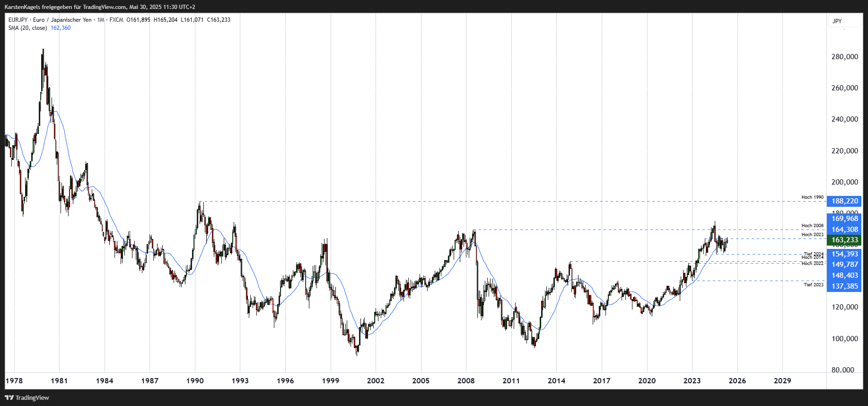868x406 pixels.
Task: Select the SMA (20, close) indicator legend
Action: tap(27, 28)
